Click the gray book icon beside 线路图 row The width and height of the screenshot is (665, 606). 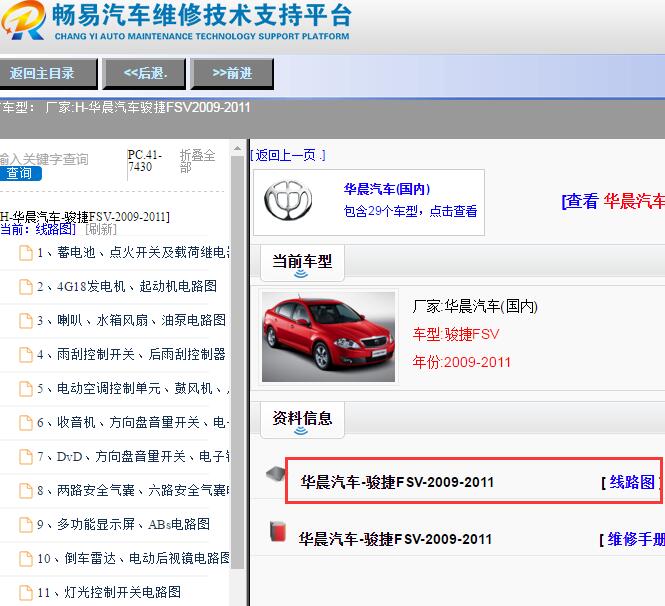[x=276, y=474]
